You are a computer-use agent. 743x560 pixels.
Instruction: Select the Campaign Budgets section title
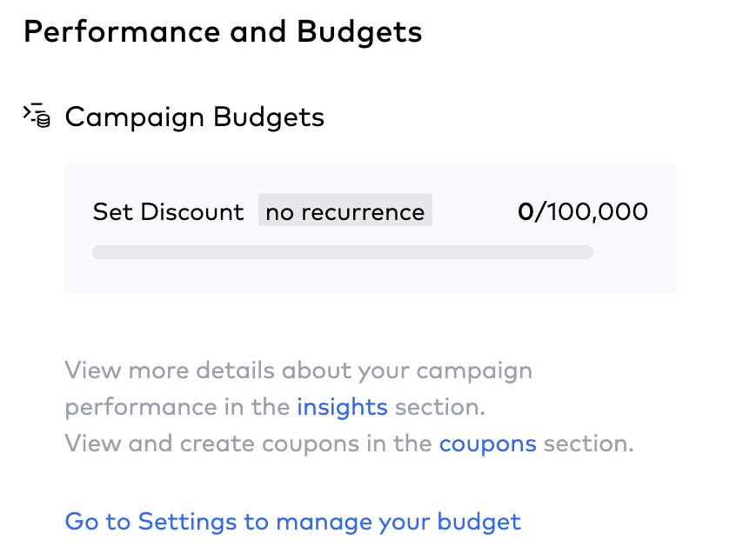194,117
